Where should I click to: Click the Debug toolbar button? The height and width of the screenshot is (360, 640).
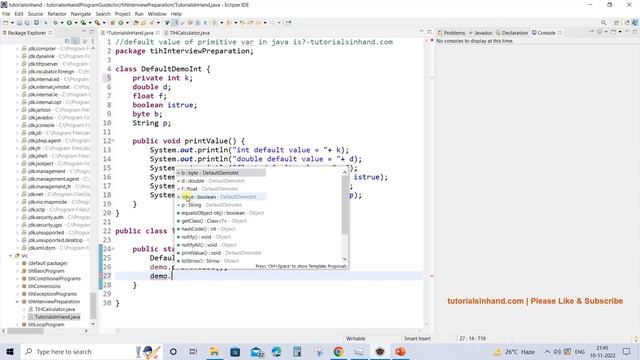coord(56,23)
